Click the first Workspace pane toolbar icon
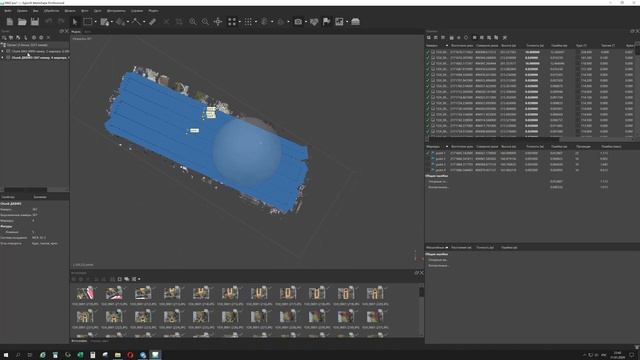640x360 pixels. click(x=4, y=38)
